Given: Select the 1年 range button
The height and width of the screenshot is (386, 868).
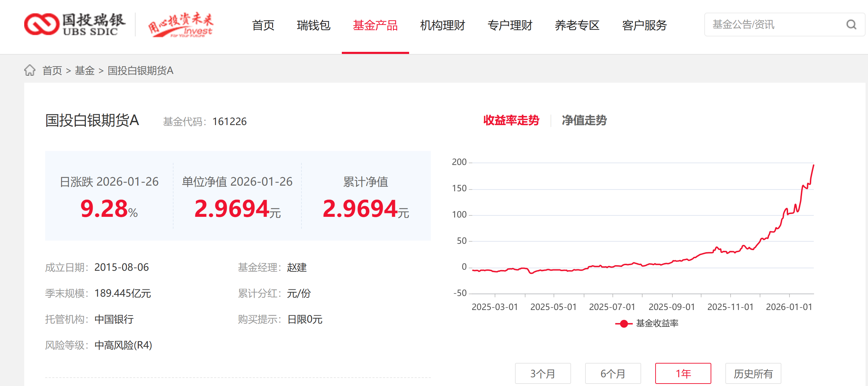Looking at the screenshot, I should pos(683,373).
